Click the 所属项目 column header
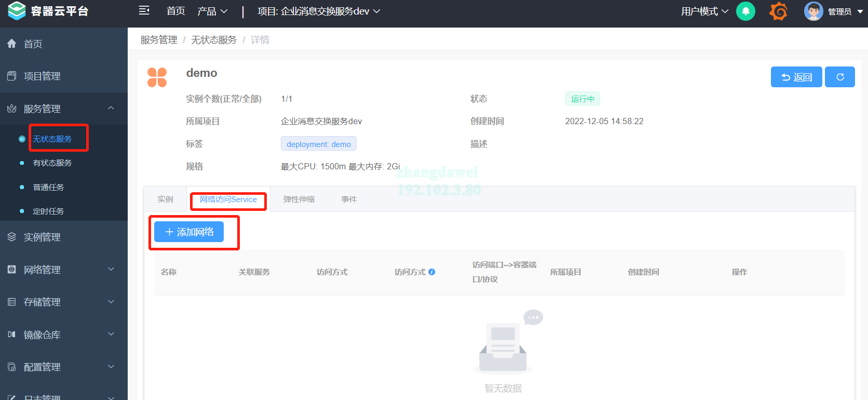The image size is (868, 400). click(x=566, y=272)
